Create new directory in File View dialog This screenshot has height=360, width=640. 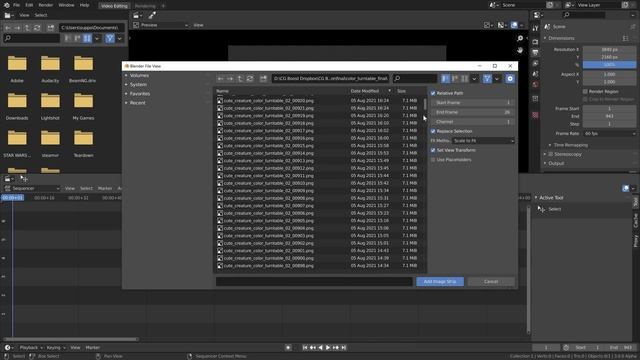[263, 78]
